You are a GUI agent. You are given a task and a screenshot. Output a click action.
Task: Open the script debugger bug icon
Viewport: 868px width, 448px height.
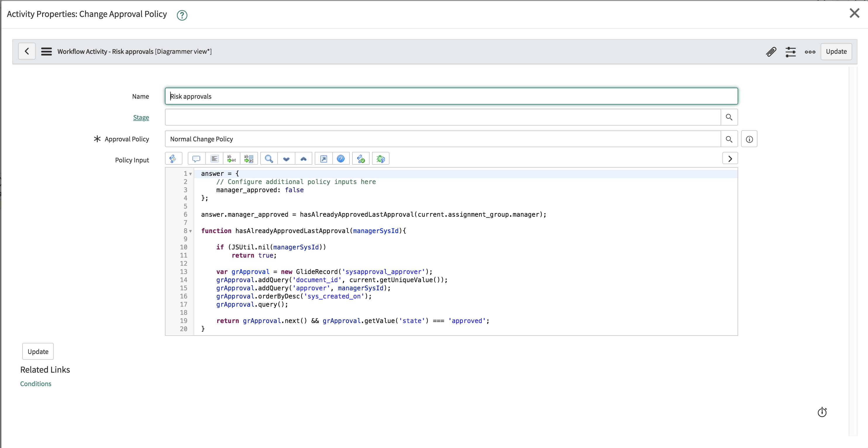[x=380, y=159]
